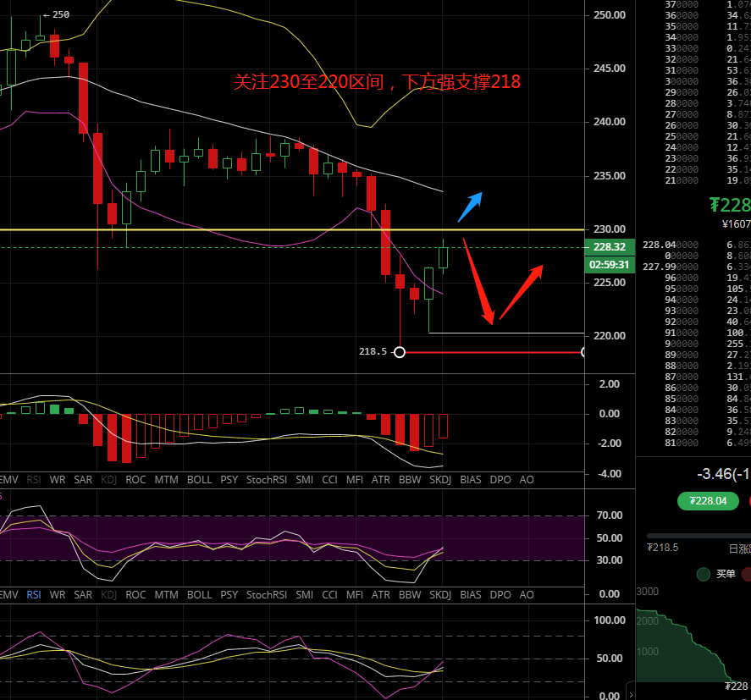Toggle the green 买单 buy-order legend circle
The width and height of the screenshot is (751, 700).
[x=703, y=574]
